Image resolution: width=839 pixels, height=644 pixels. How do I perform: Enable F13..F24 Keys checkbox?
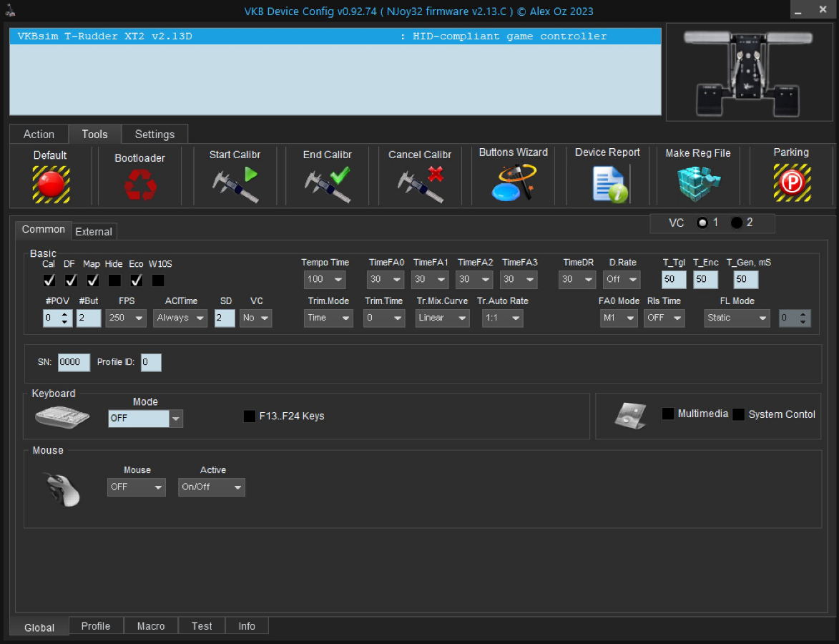(250, 416)
